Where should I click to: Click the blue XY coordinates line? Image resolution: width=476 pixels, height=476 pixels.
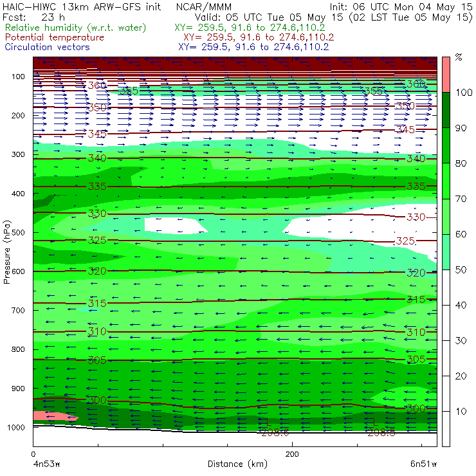[x=253, y=47]
